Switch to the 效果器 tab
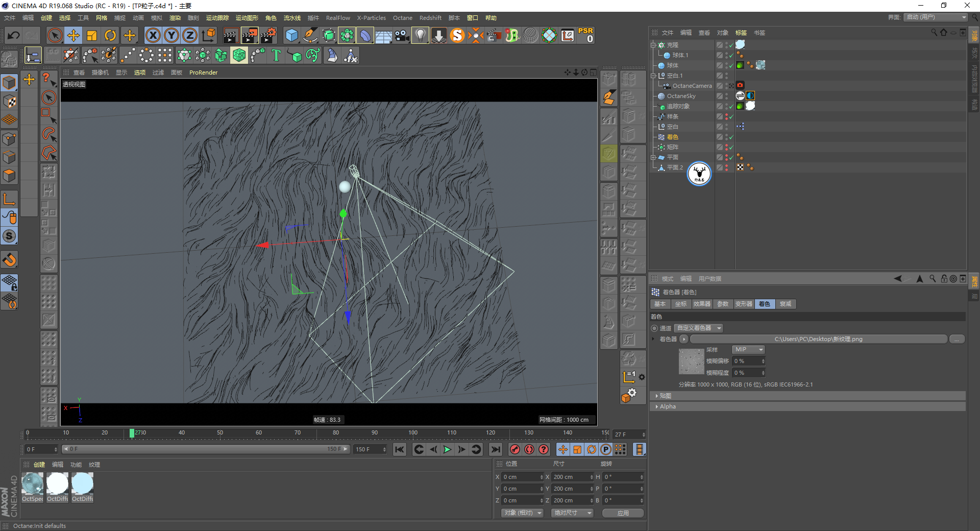The width and height of the screenshot is (980, 531). [x=701, y=304]
